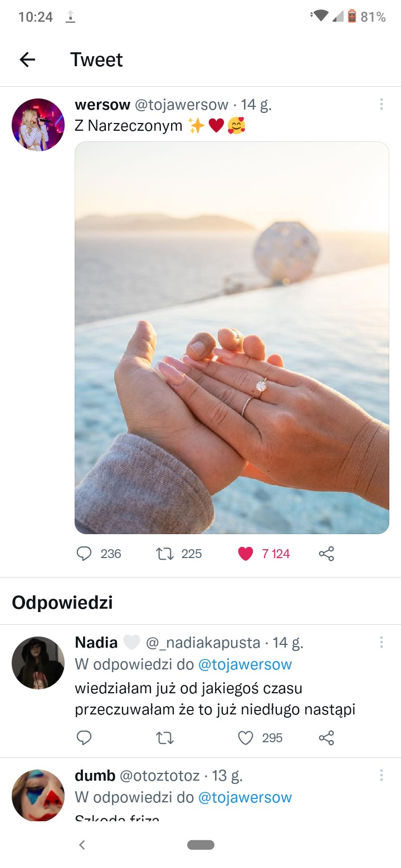The image size is (401, 868).
Task: Open three-dot menu on wersow's tweet
Action: pos(382,104)
